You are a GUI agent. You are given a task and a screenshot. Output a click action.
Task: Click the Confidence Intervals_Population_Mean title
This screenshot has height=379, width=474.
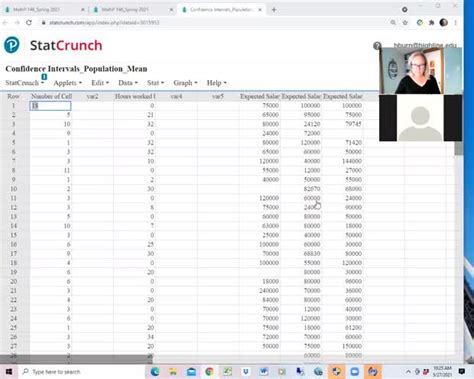coord(76,69)
